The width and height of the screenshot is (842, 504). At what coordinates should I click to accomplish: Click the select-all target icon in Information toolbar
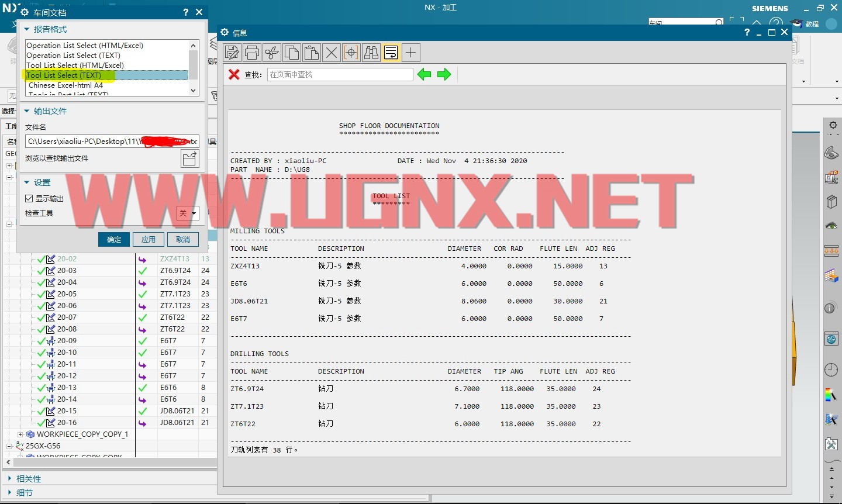point(351,53)
